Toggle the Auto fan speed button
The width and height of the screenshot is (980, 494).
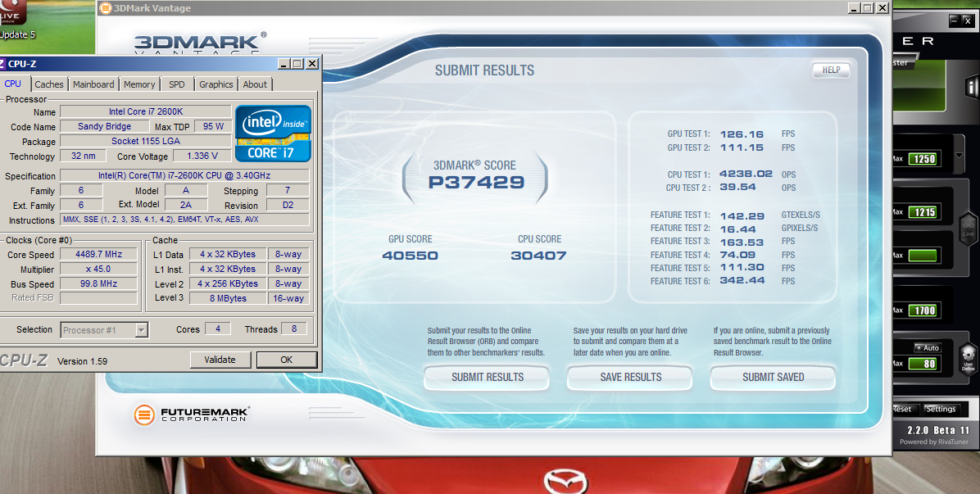coord(927,348)
